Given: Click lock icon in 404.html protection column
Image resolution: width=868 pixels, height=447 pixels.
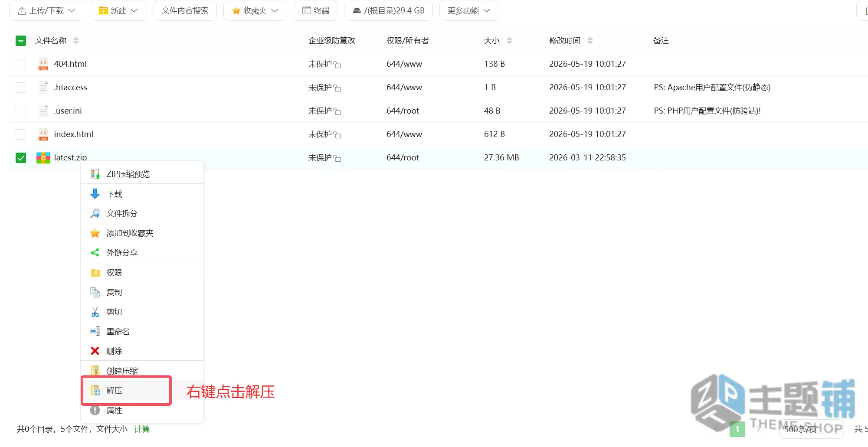Looking at the screenshot, I should point(337,65).
